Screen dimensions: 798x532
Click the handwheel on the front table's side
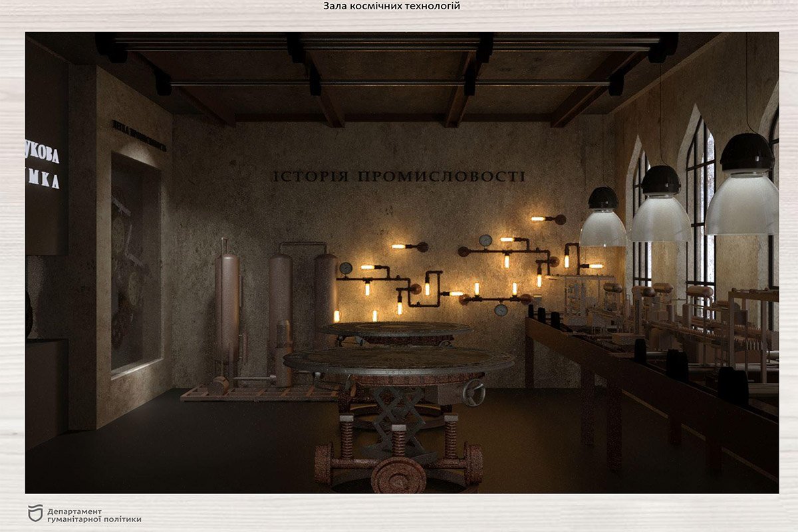(473, 392)
